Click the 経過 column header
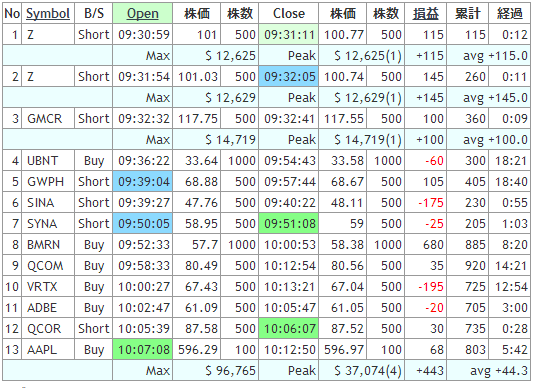This screenshot has height=388, width=536. [x=510, y=14]
